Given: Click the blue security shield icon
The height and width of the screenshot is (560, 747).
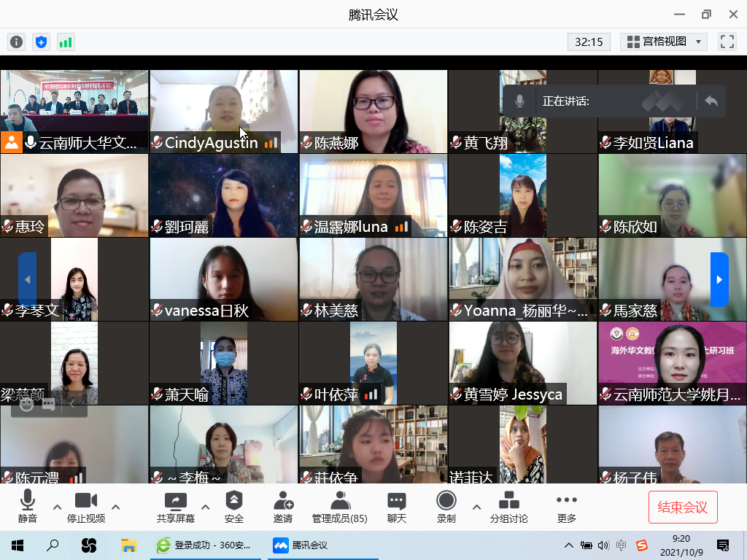Looking at the screenshot, I should pyautogui.click(x=41, y=42).
